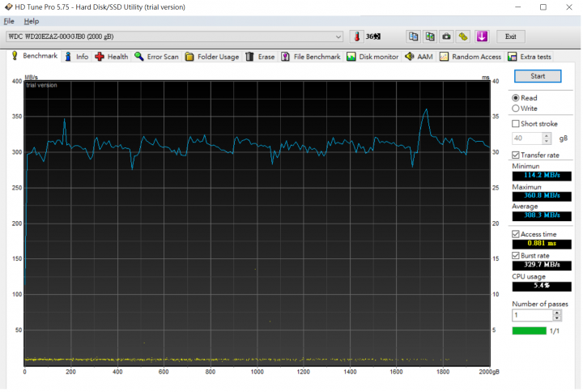This screenshot has height=392, width=583.
Task: Copy text results to clipboard icon
Action: 414,36
